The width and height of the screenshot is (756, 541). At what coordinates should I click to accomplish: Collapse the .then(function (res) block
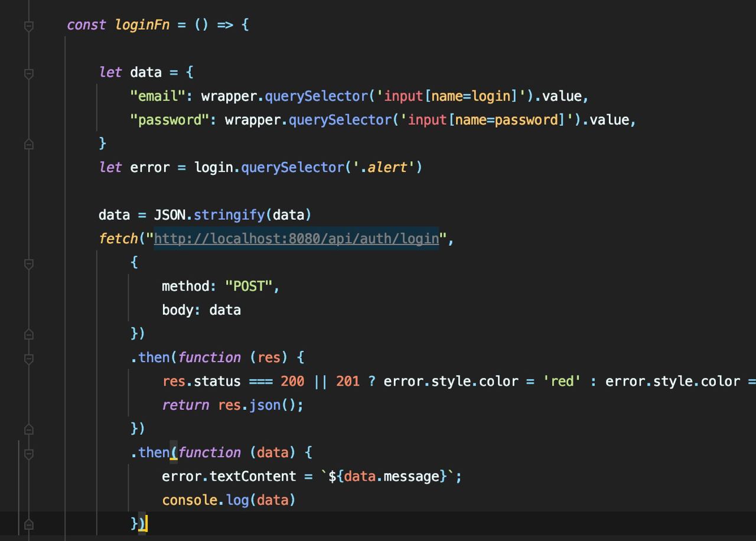[28, 359]
